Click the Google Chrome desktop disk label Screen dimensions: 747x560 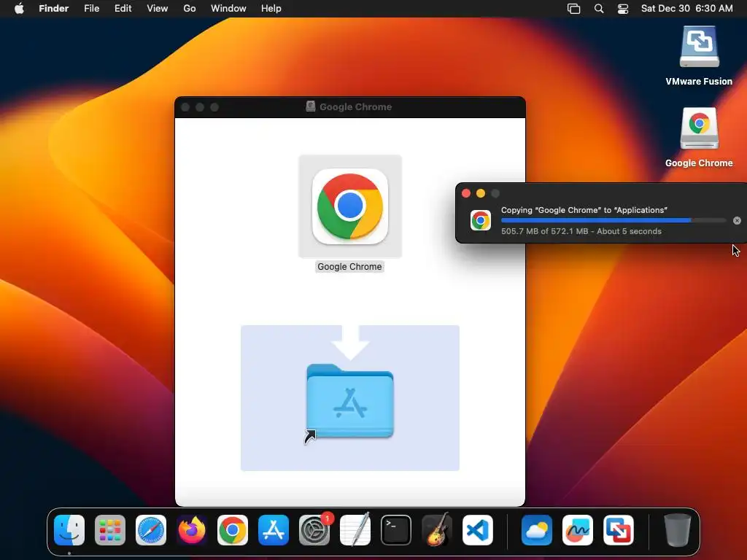pyautogui.click(x=699, y=163)
